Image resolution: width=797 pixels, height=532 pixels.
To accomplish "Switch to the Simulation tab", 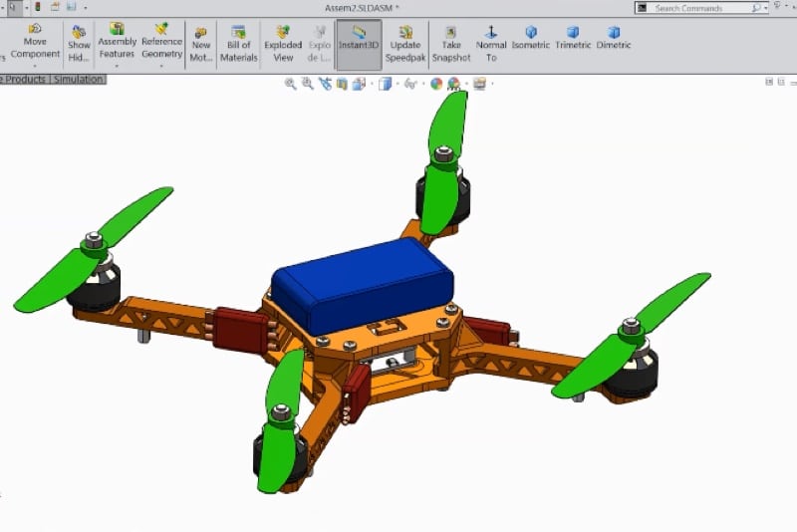I will pos(79,80).
